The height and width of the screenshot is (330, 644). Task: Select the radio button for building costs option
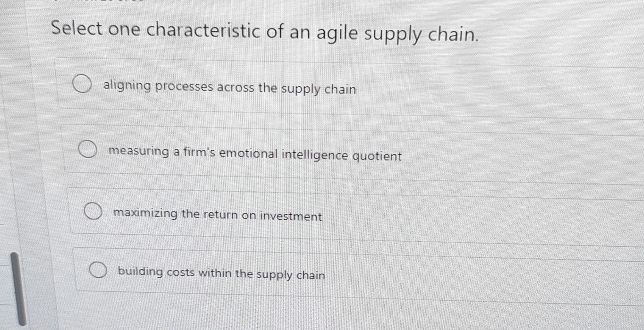(98, 270)
